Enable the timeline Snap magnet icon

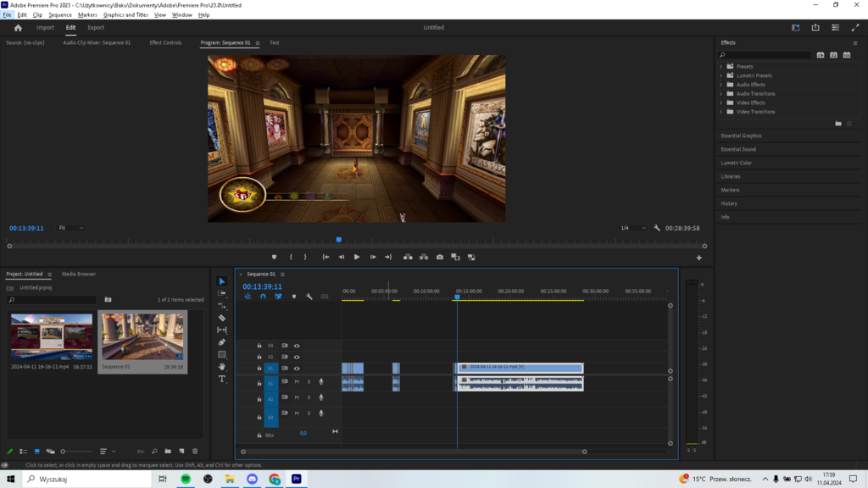pos(263,297)
